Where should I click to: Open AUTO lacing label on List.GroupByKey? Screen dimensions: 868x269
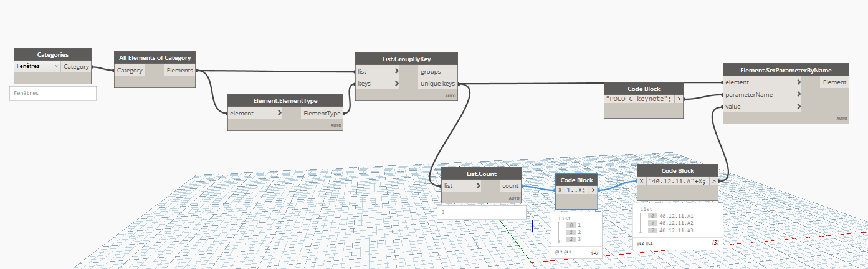pyautogui.click(x=451, y=96)
